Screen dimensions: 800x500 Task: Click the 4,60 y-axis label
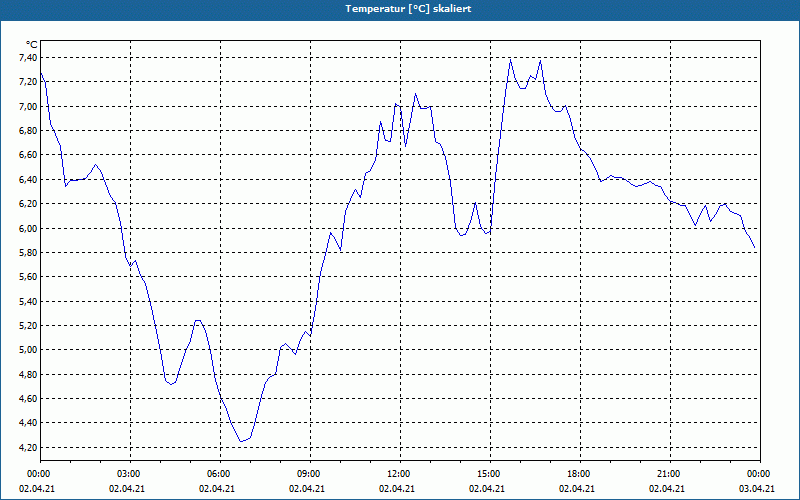tap(28, 398)
